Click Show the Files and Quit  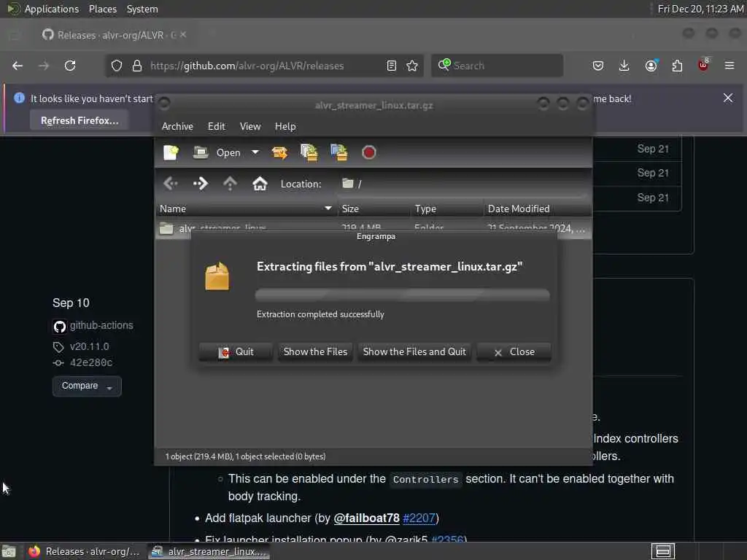(x=414, y=352)
